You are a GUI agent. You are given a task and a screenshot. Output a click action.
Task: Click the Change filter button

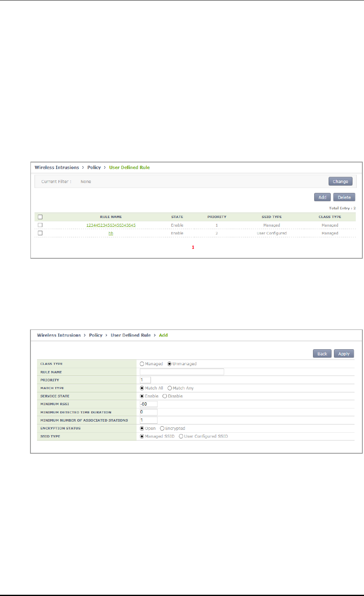pyautogui.click(x=340, y=181)
